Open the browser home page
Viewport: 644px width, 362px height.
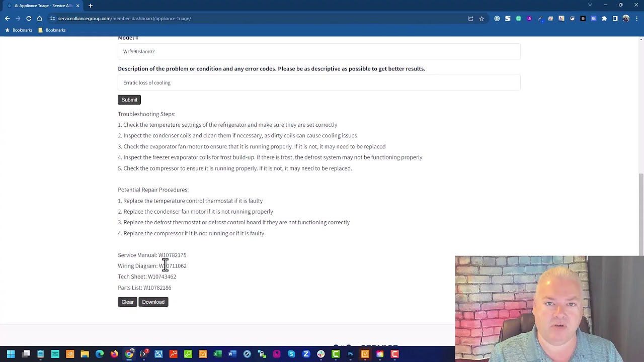(x=40, y=19)
